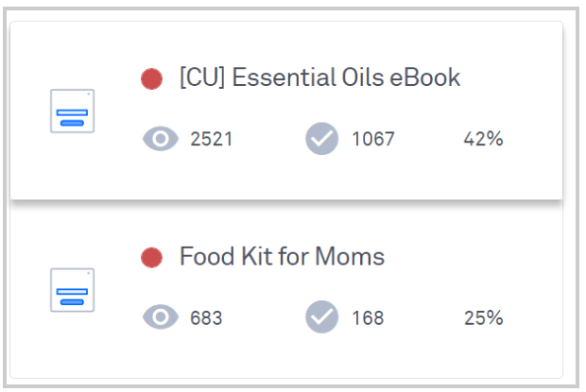Click the views eye icon beside 2521
The height and width of the screenshot is (392, 586).
[x=161, y=139]
